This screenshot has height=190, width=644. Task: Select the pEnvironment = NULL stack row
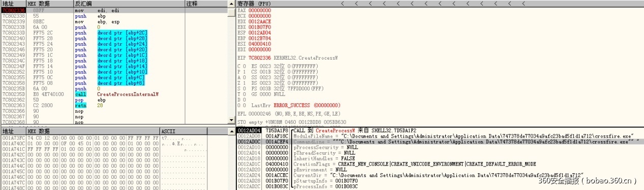tap(440, 170)
